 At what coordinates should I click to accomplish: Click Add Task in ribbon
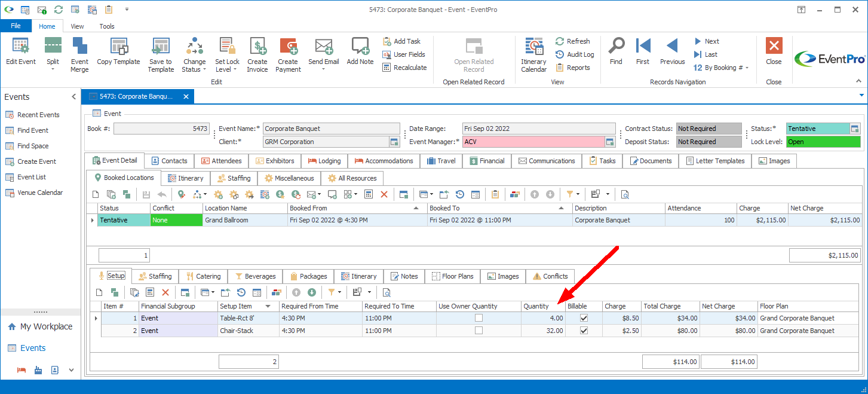coord(401,41)
